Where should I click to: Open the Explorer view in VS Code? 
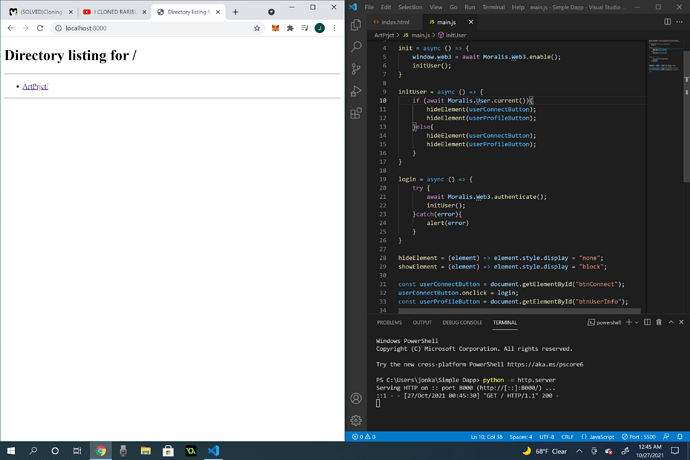click(356, 25)
